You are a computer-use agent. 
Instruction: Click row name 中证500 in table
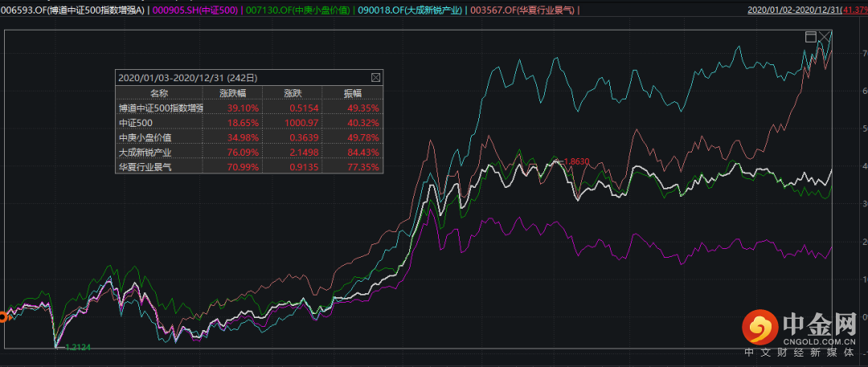(x=136, y=123)
